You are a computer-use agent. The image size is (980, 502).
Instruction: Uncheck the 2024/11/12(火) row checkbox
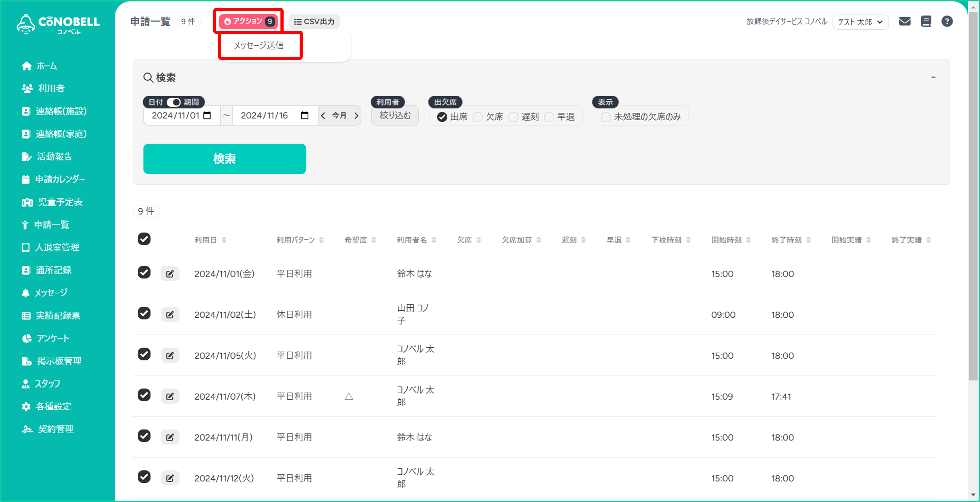click(144, 477)
